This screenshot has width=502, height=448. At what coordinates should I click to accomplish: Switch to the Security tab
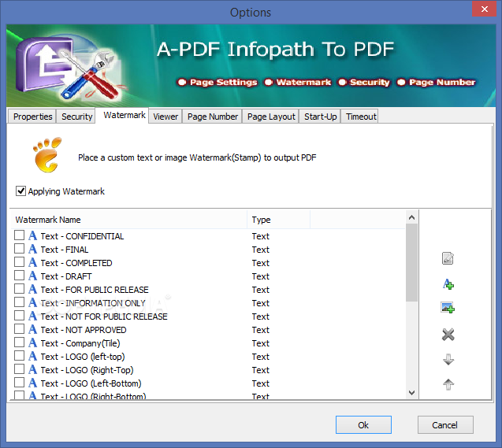76,117
